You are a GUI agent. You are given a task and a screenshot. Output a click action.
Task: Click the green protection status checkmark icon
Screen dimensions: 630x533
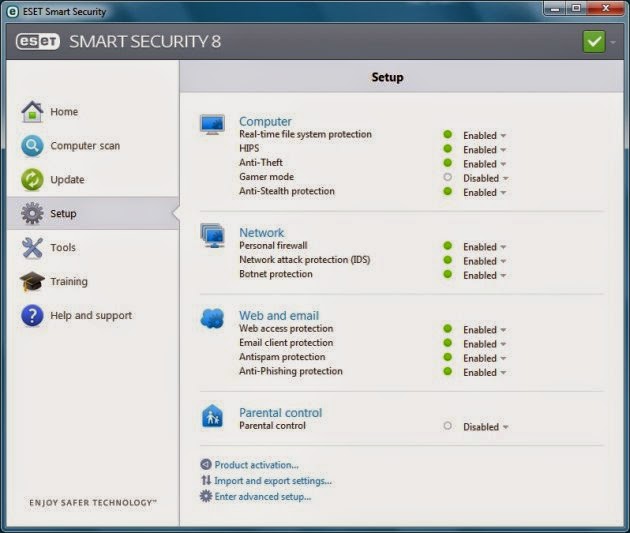(594, 41)
